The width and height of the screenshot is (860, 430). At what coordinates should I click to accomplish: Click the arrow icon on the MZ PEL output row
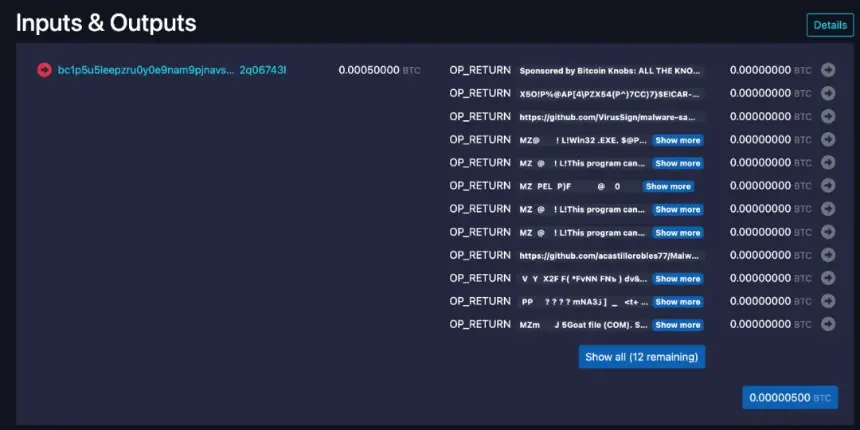(828, 186)
